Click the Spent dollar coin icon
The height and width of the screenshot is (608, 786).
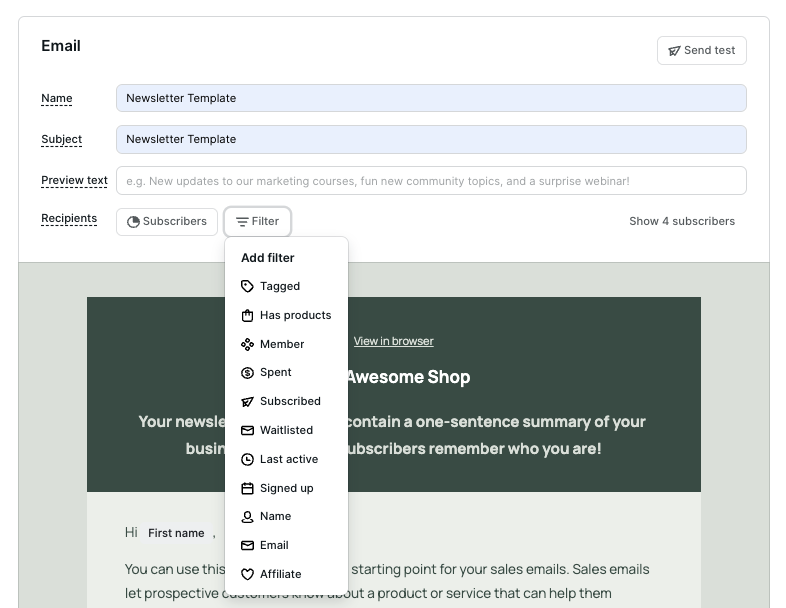click(x=247, y=373)
